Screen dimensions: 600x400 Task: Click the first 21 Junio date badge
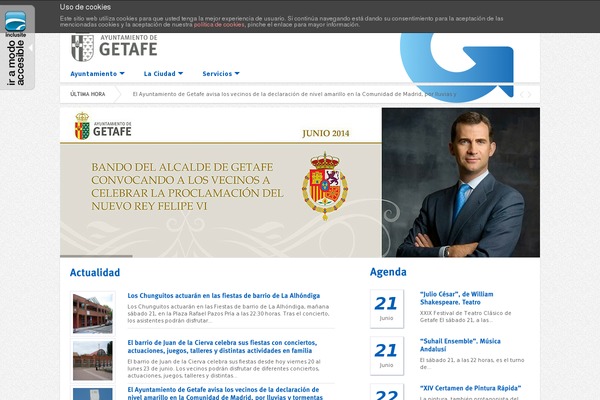(386, 309)
